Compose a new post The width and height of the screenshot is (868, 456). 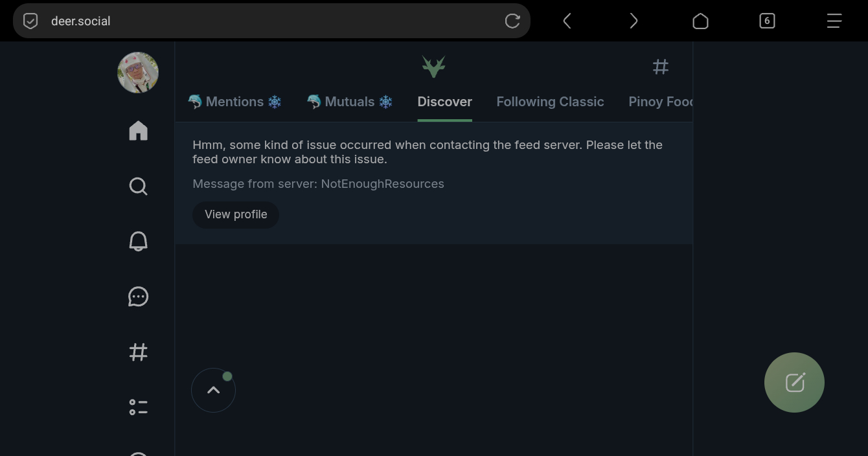(794, 382)
